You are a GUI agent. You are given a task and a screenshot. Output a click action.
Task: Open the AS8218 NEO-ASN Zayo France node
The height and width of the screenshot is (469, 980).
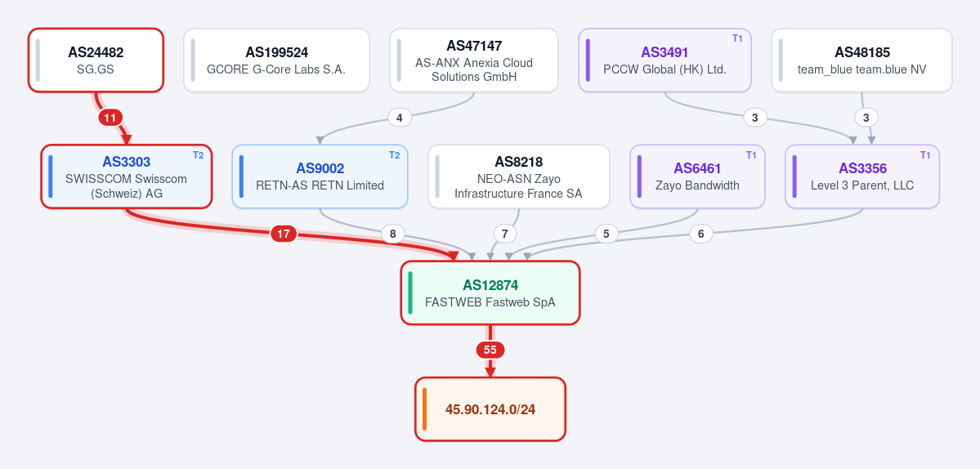coord(519,176)
